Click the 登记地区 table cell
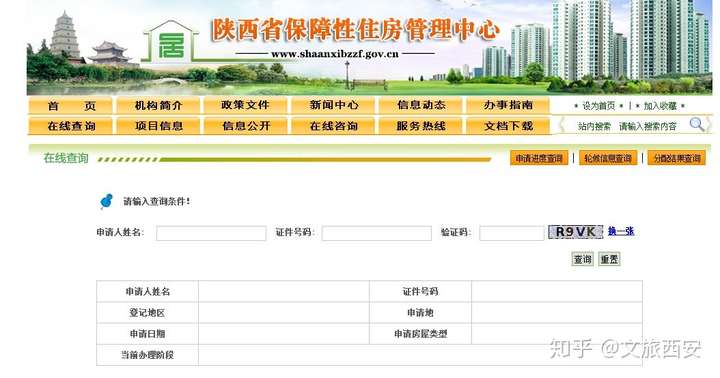The height and width of the screenshot is (378, 720). (147, 312)
